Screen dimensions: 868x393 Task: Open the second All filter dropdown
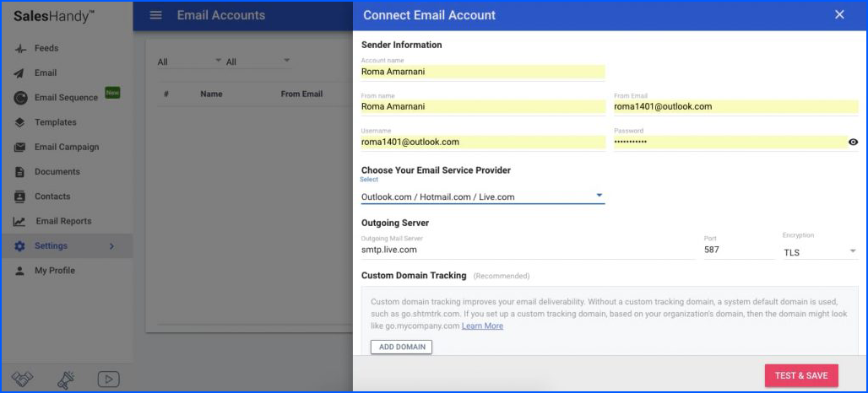(258, 62)
